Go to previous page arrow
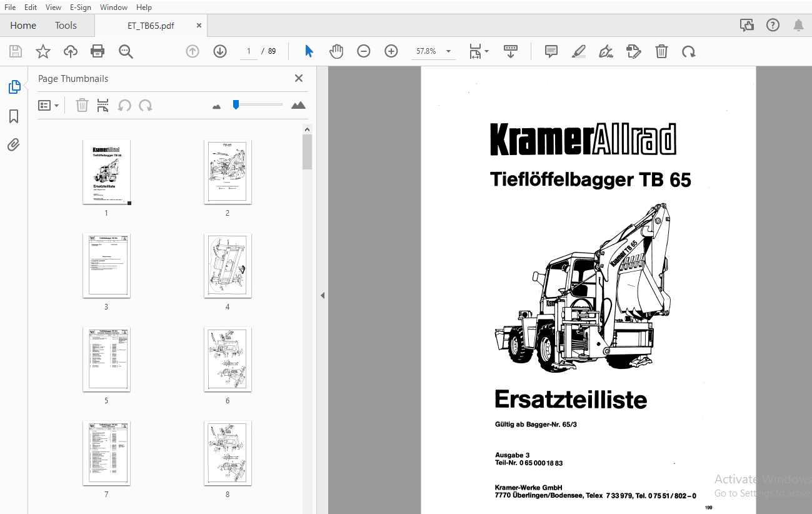 pyautogui.click(x=193, y=51)
